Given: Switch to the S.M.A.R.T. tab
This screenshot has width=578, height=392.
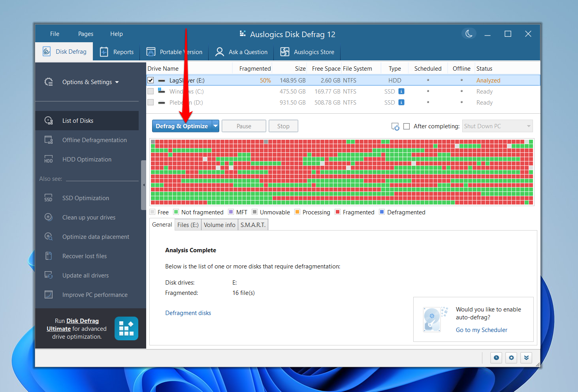Looking at the screenshot, I should pos(253,225).
